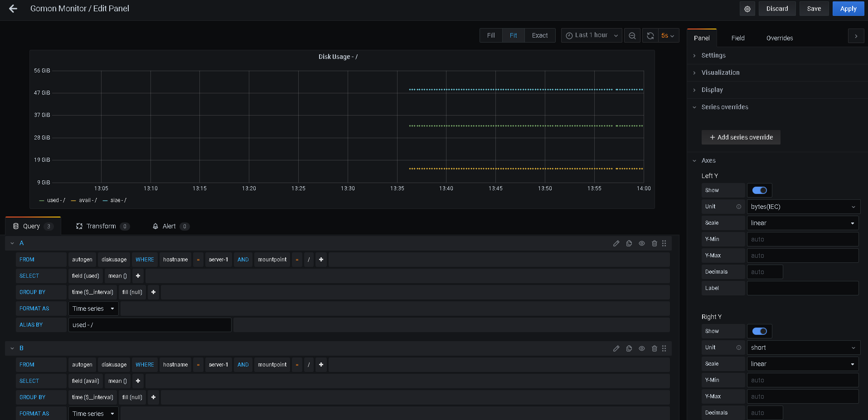Grab the drag handle of query B
Screen dimensions: 868x420
(664, 348)
